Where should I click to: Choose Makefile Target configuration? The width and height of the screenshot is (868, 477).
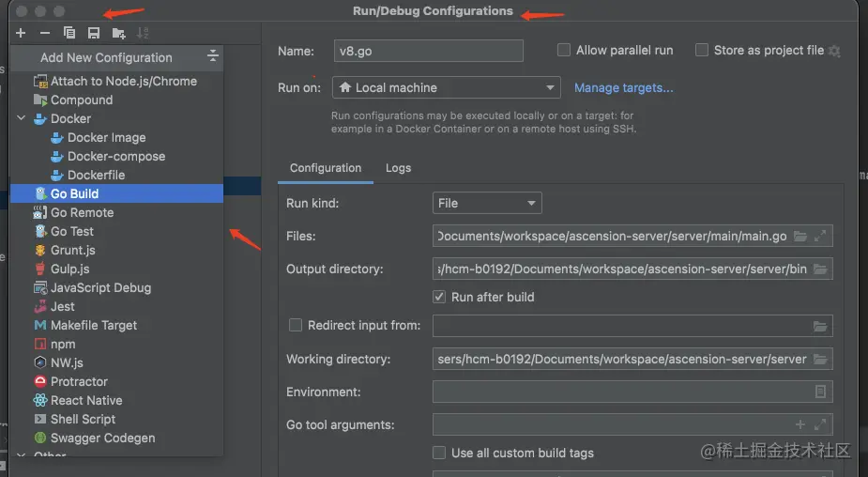point(116,325)
